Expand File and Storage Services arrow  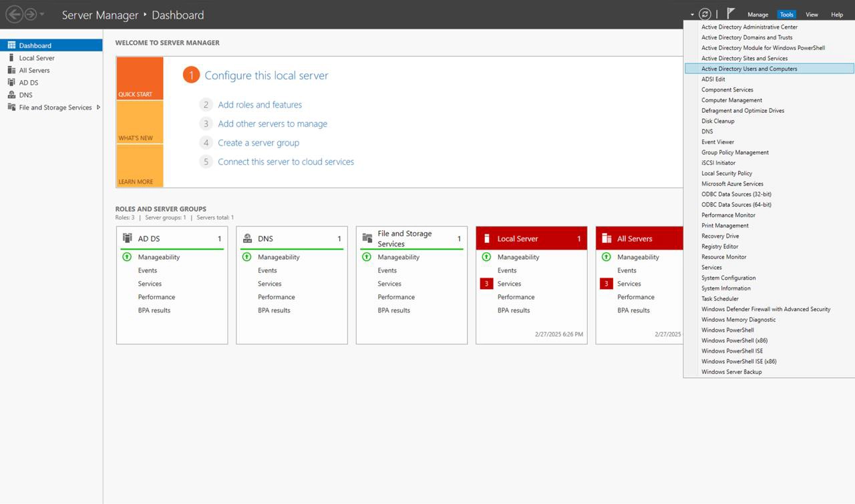coord(99,107)
